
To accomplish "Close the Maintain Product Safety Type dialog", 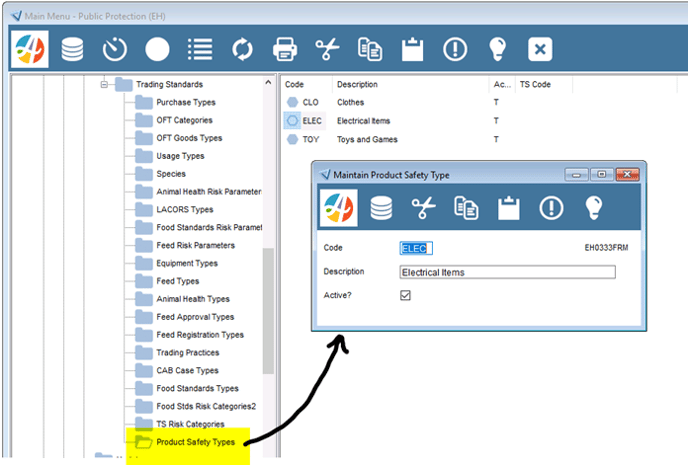I will (627, 175).
